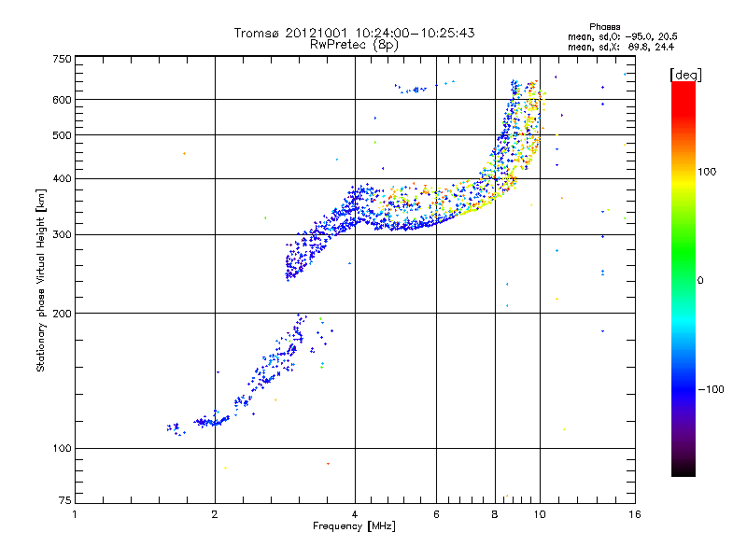The height and width of the screenshot is (560, 747).
Task: Click the '[deg]' colour bar unit label
Action: [x=685, y=75]
